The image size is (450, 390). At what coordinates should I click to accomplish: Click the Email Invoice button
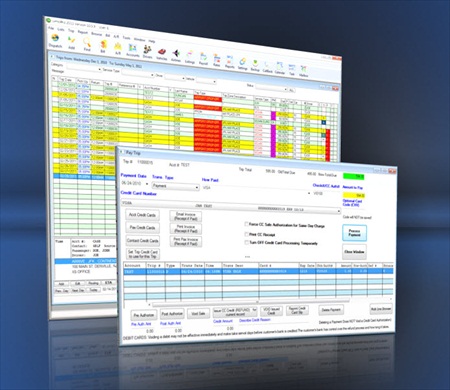click(x=186, y=217)
